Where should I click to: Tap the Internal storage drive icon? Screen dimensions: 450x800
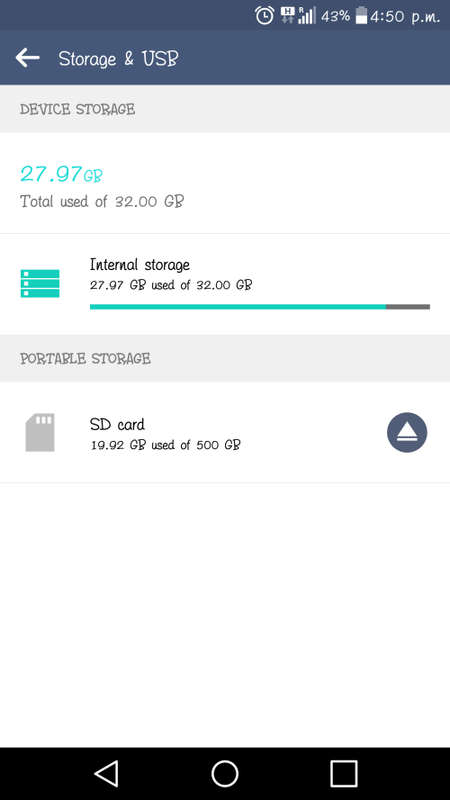[40, 283]
